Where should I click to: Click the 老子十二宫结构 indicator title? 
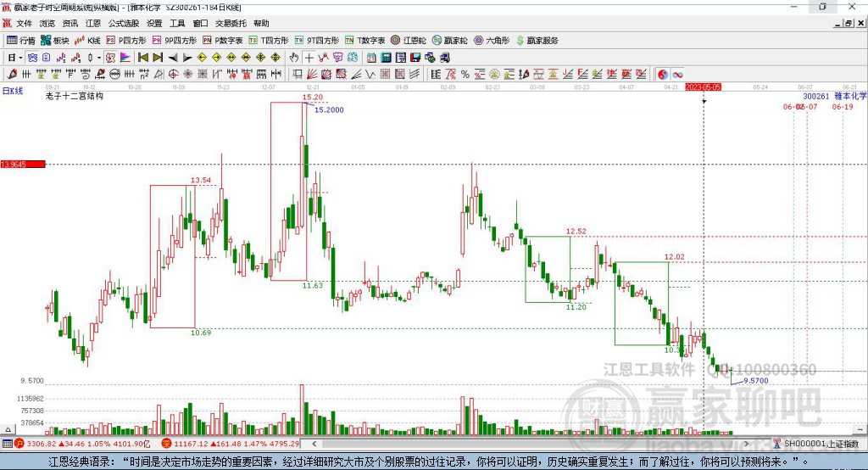coord(75,96)
